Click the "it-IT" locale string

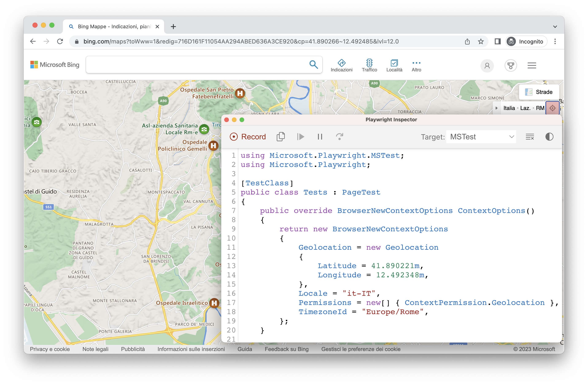359,294
